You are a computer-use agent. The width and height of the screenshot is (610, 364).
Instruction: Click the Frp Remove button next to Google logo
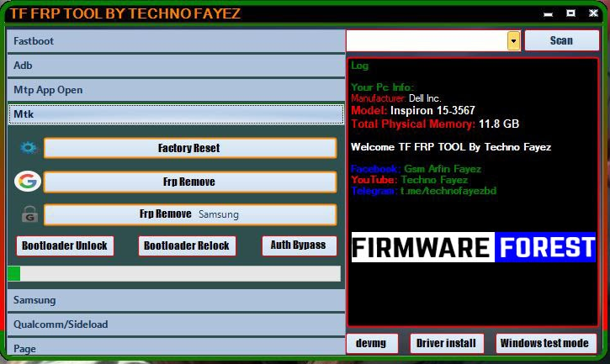[190, 182]
